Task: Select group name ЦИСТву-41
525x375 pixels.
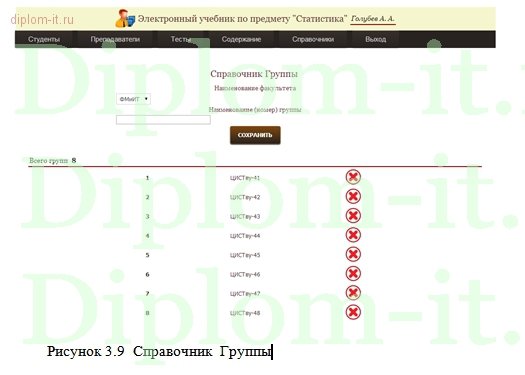Action: [x=245, y=178]
